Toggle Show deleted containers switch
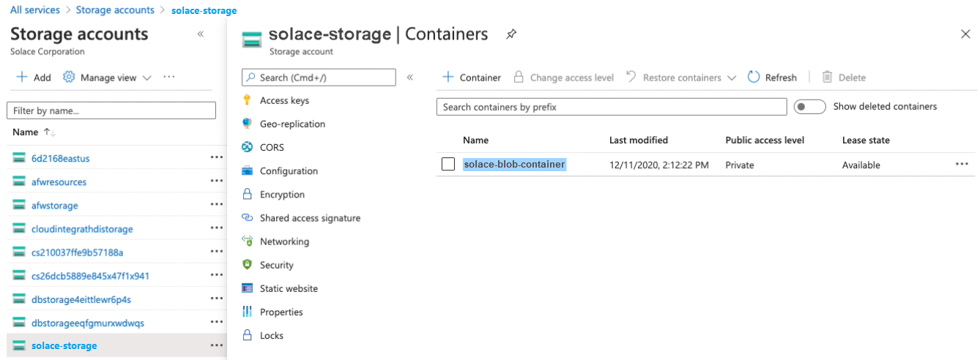The height and width of the screenshot is (360, 980). coord(809,107)
